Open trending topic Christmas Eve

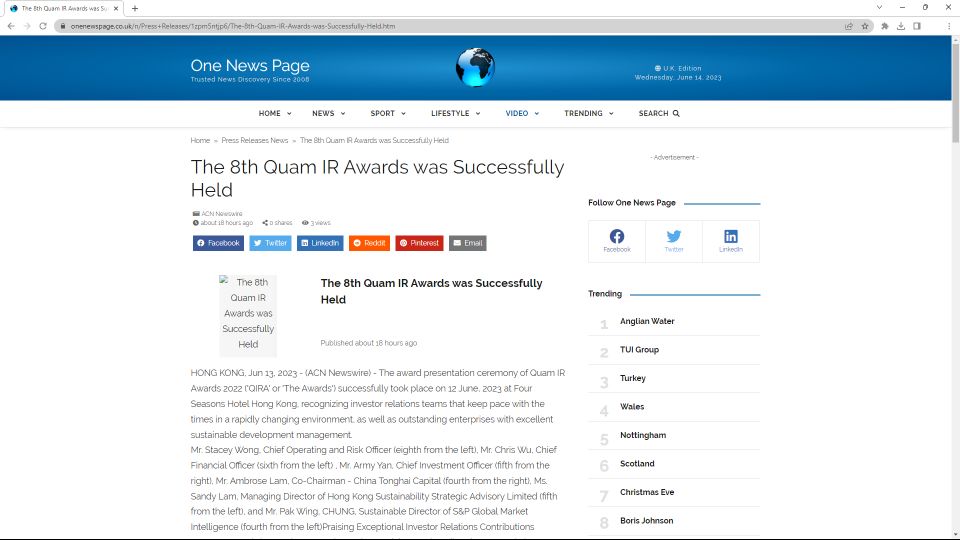click(647, 492)
